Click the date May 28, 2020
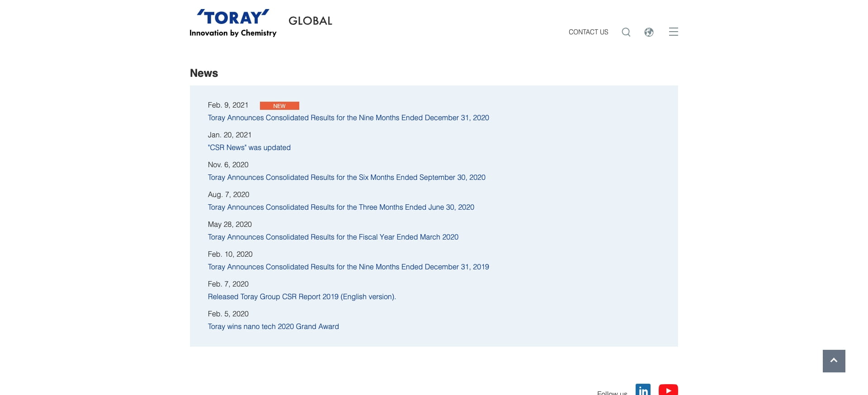868x395 pixels. pos(230,224)
